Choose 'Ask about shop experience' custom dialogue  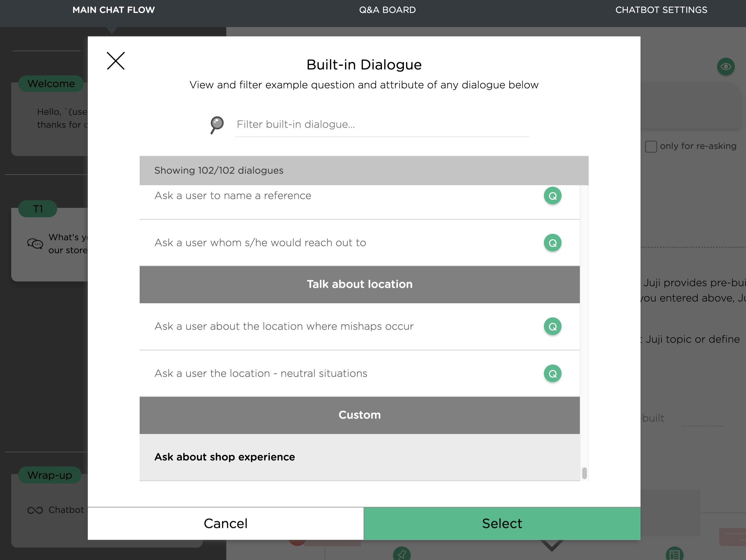tap(359, 457)
